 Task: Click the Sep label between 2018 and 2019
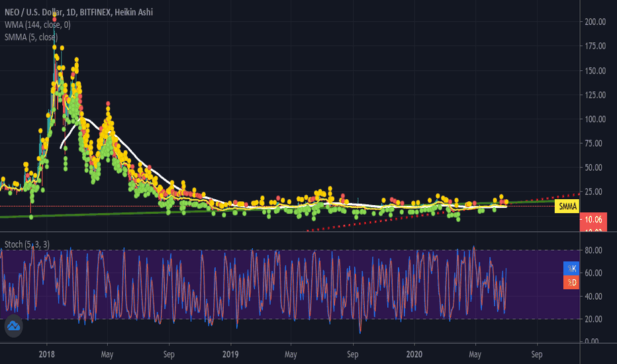pyautogui.click(x=169, y=354)
